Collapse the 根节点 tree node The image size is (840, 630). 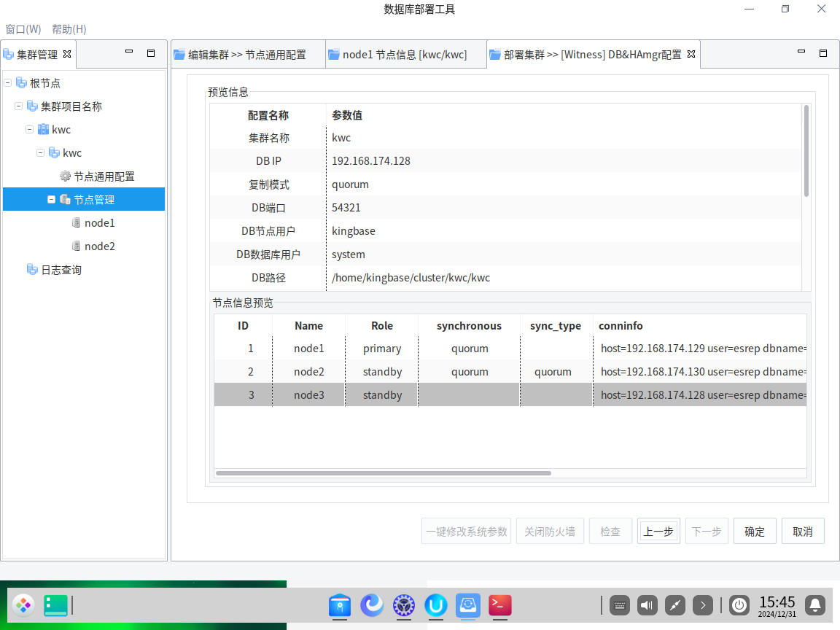tap(8, 83)
